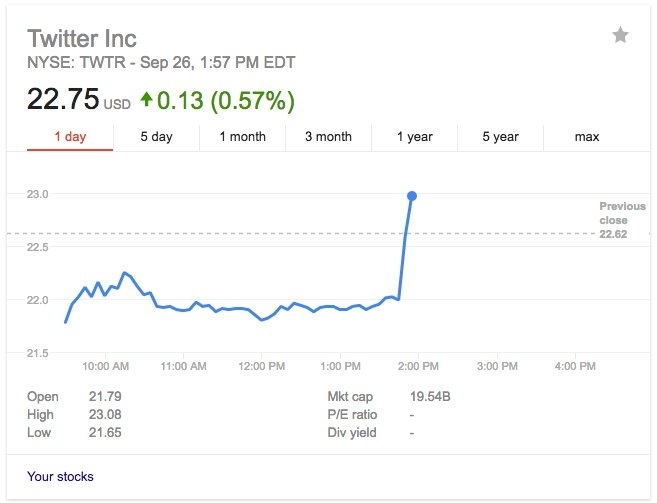Show the 3 month chart range
Screen dimensions: 657x503
328,137
